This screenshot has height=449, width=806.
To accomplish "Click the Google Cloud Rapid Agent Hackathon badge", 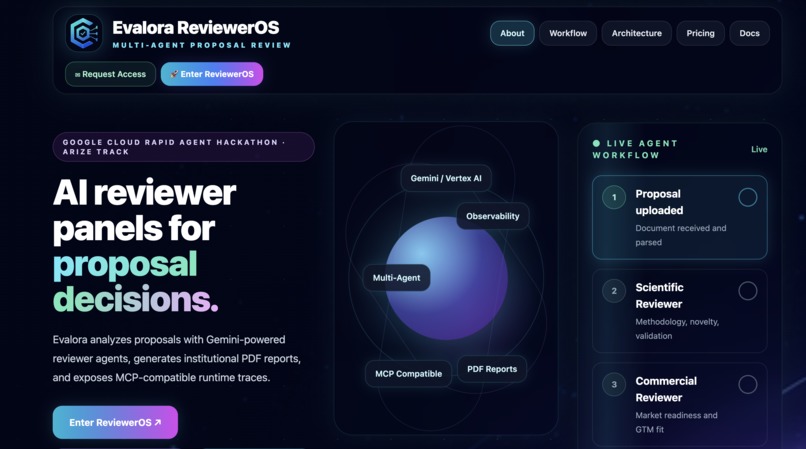I will point(184,147).
